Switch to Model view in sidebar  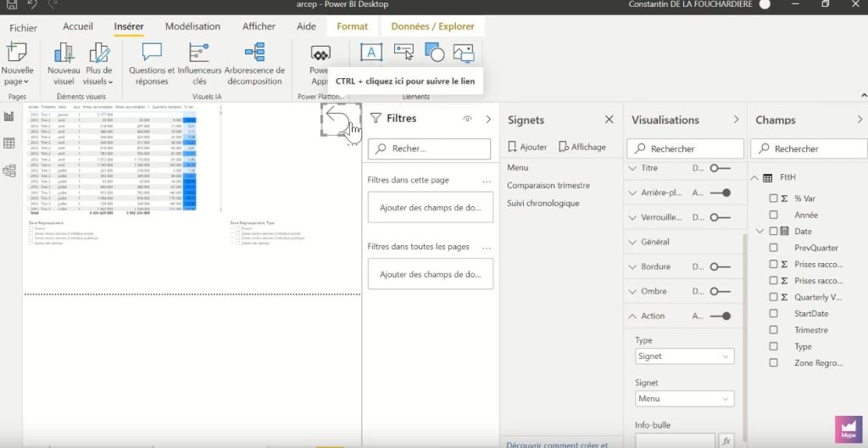pos(8,171)
